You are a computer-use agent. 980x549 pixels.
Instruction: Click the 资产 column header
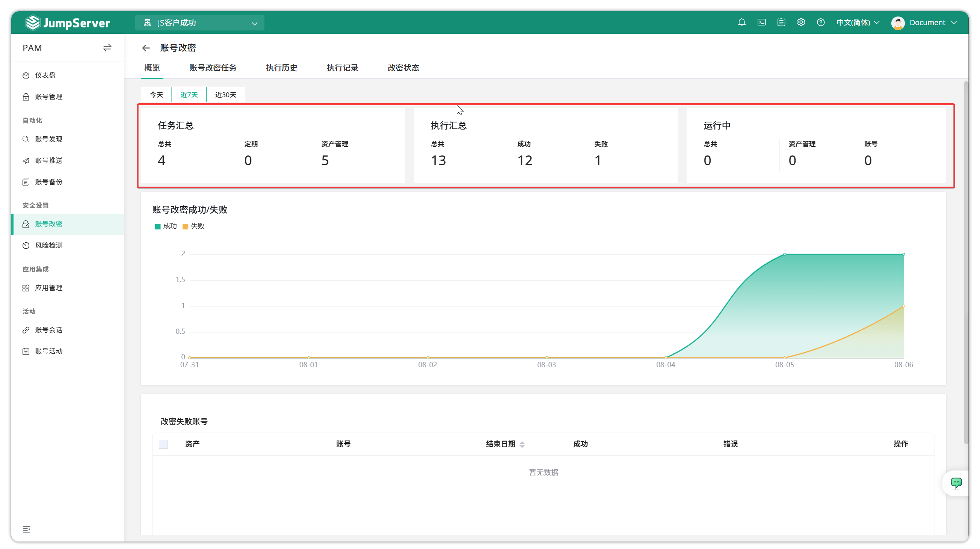click(x=192, y=444)
